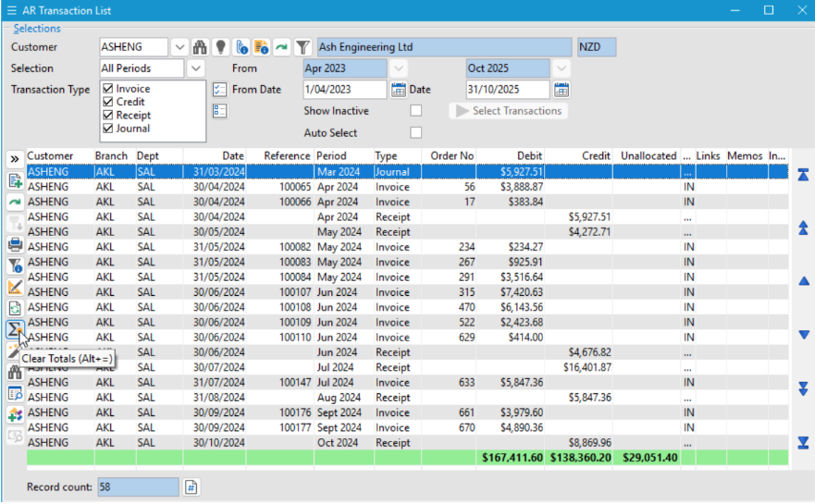This screenshot has width=815, height=504.
Task: Click the add new document sidebar icon
Action: tap(15, 181)
